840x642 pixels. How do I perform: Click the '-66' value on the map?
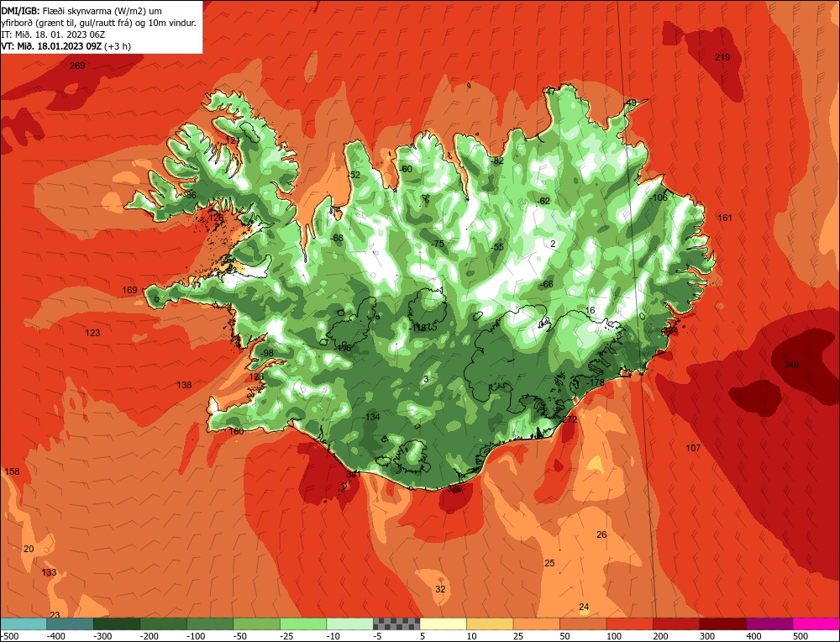[547, 284]
